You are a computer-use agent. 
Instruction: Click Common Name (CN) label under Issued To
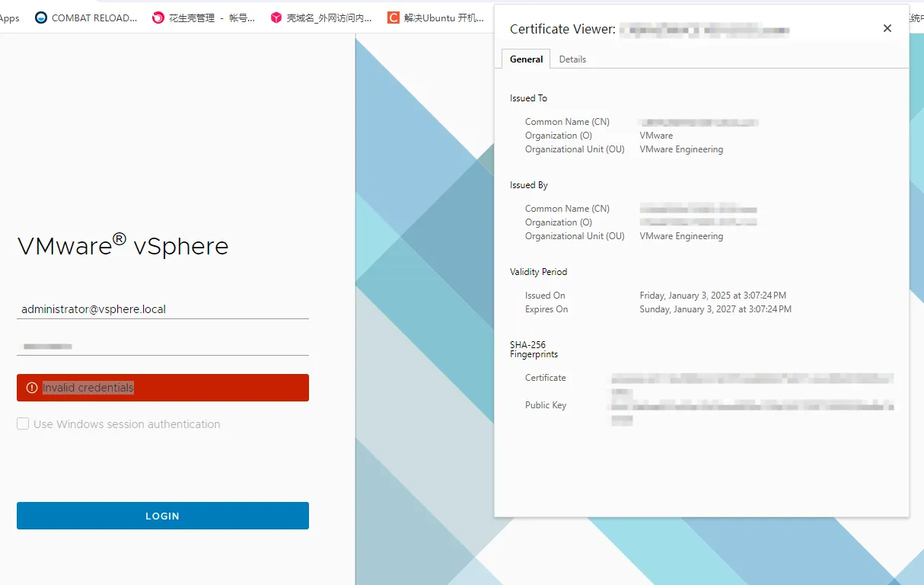tap(567, 122)
